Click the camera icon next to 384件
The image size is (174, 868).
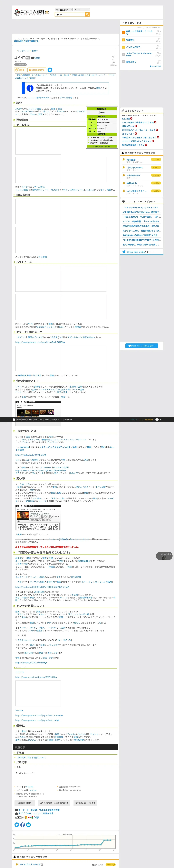point(33,58)
